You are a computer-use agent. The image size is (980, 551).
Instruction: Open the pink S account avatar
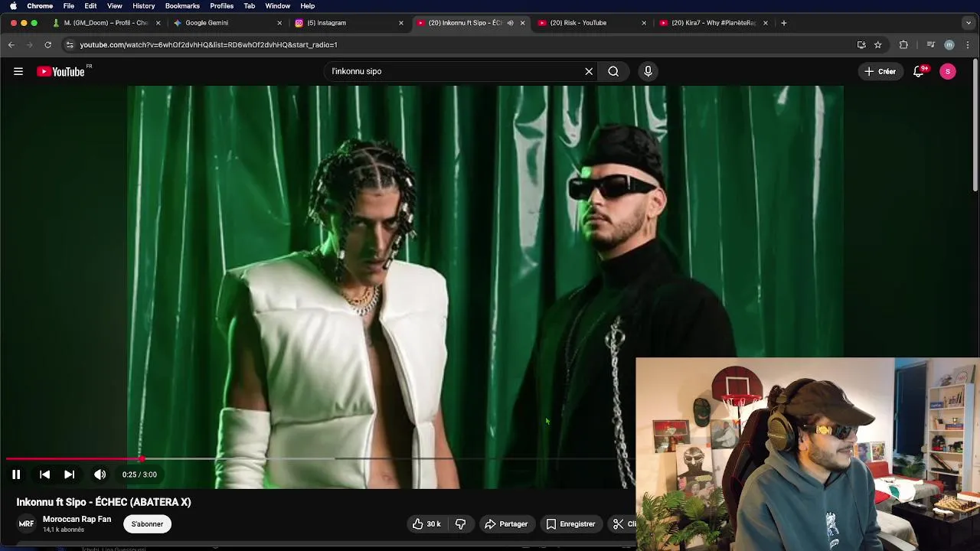coord(948,71)
